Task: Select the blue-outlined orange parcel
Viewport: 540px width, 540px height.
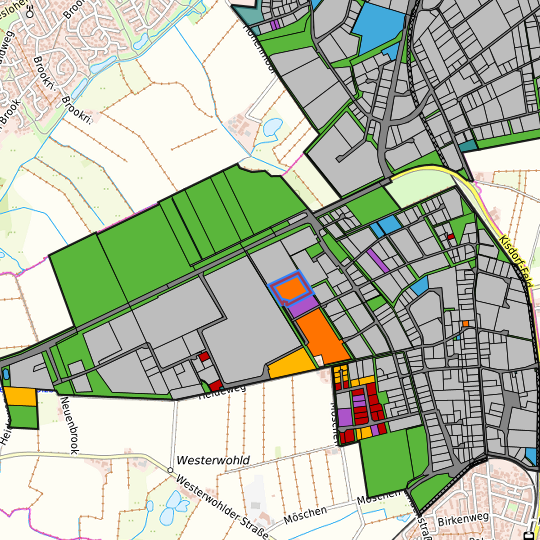Action: click(291, 288)
